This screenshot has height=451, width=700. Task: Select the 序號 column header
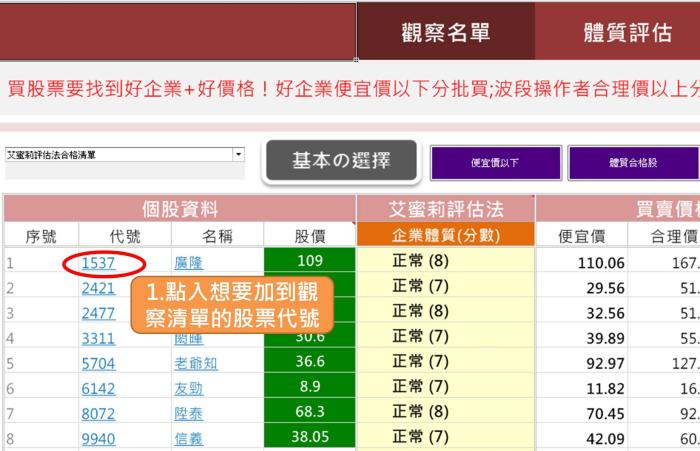point(41,236)
